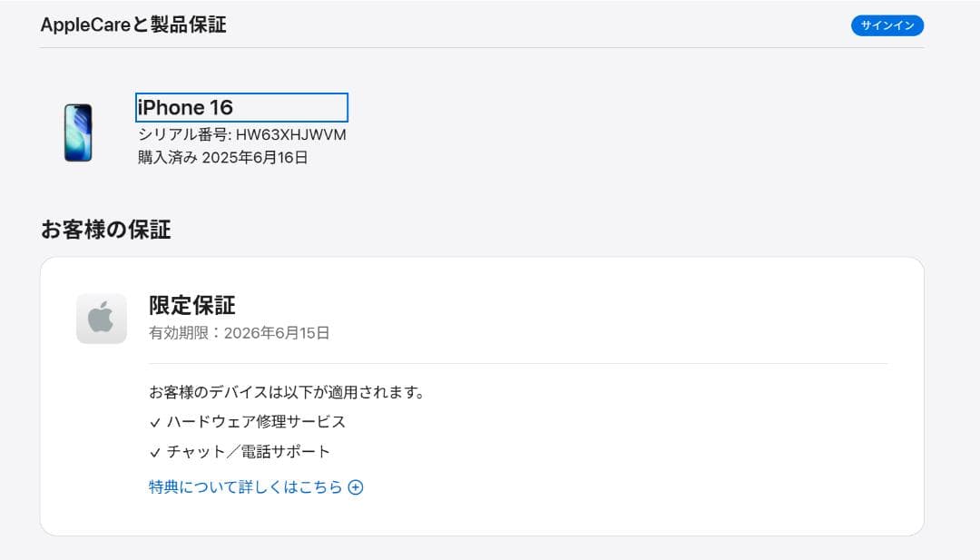Screen dimensions: 980x560
Task: Select the highlighted iPhone 16 name field
Action: tap(240, 107)
